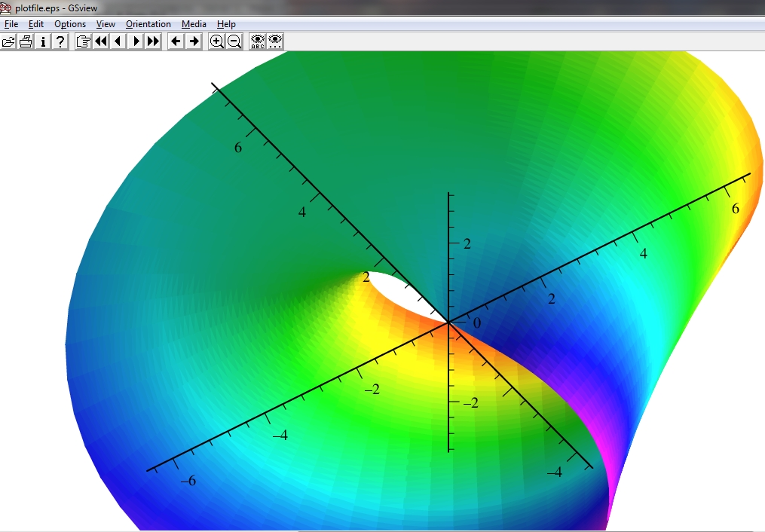Skip back pages with double left arrows
This screenshot has height=532, width=765.
100,41
